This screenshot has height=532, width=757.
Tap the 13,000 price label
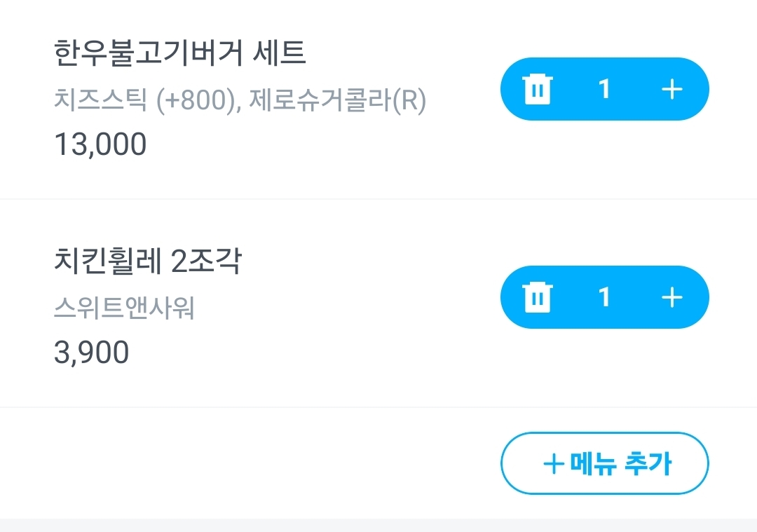(100, 144)
